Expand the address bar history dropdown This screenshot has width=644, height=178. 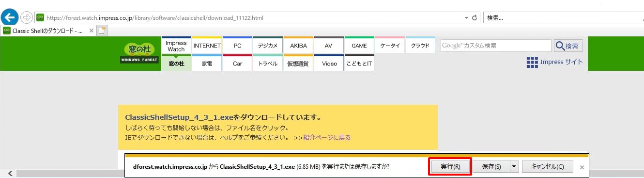click(466, 17)
